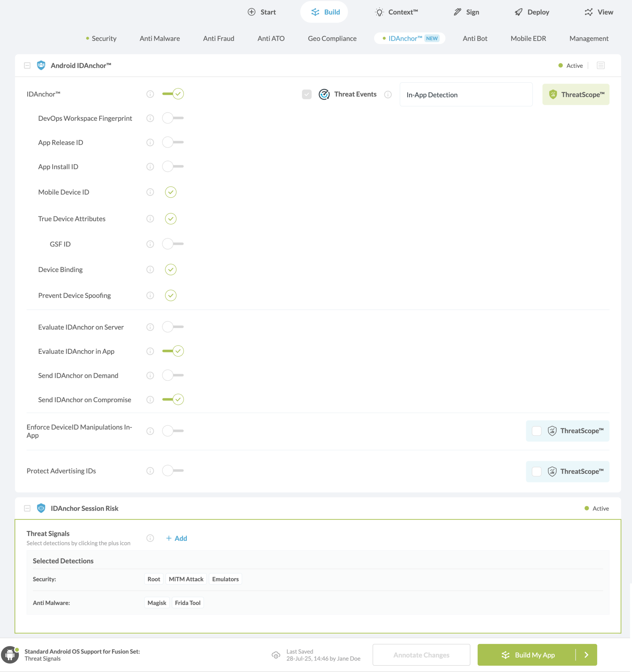Image resolution: width=632 pixels, height=672 pixels.
Task: Click the info icon beside Device Binding
Action: point(150,269)
